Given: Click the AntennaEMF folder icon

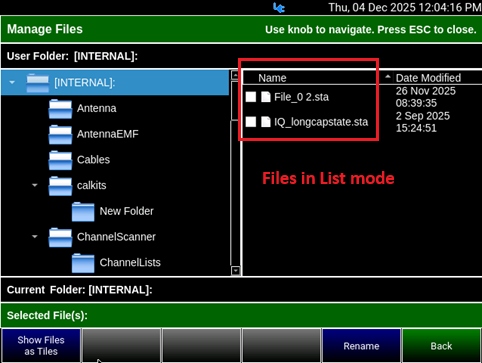Looking at the screenshot, I should [x=60, y=134].
